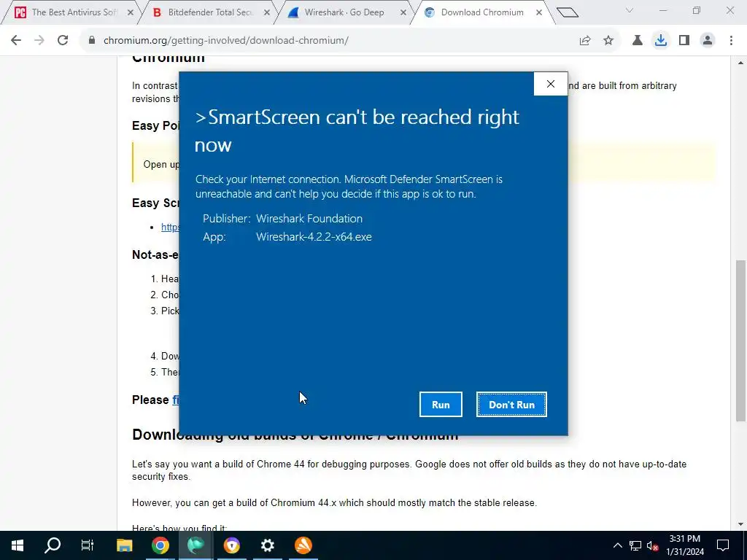Open the browser three-dot menu
The image size is (747, 560).
(731, 41)
